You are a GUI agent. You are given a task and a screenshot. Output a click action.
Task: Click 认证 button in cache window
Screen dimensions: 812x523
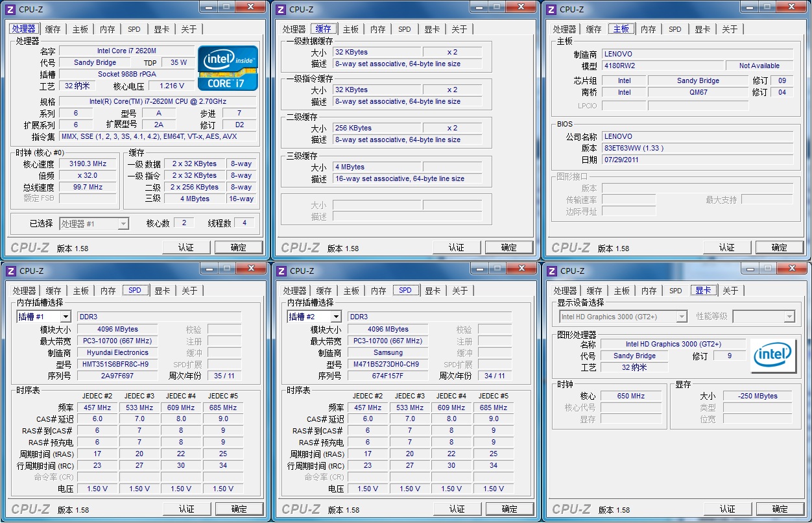[457, 247]
